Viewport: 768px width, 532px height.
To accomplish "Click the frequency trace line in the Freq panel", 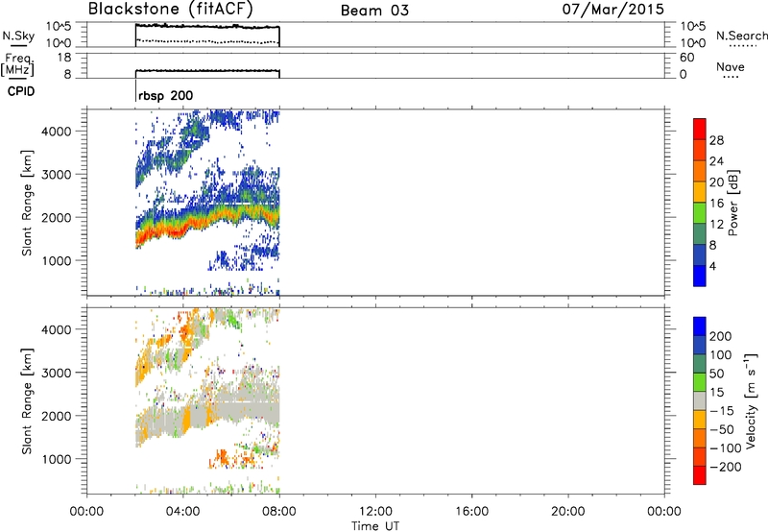I will click(207, 71).
